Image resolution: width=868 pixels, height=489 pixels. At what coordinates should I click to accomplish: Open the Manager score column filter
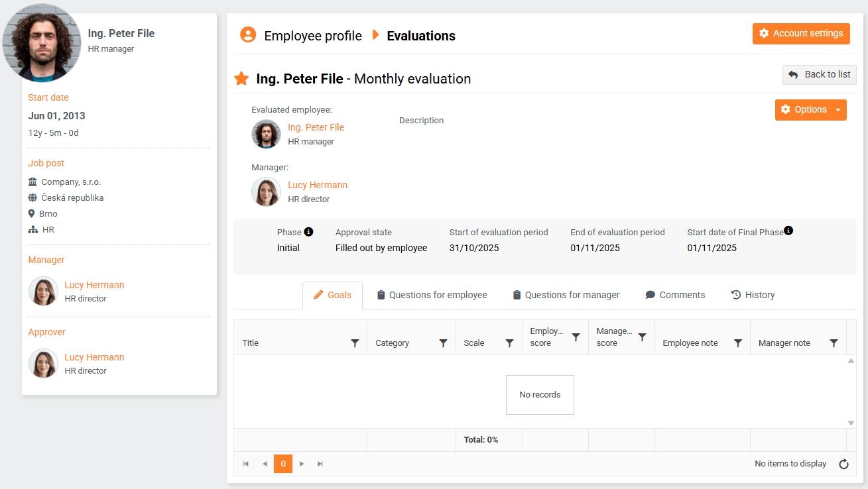(642, 337)
